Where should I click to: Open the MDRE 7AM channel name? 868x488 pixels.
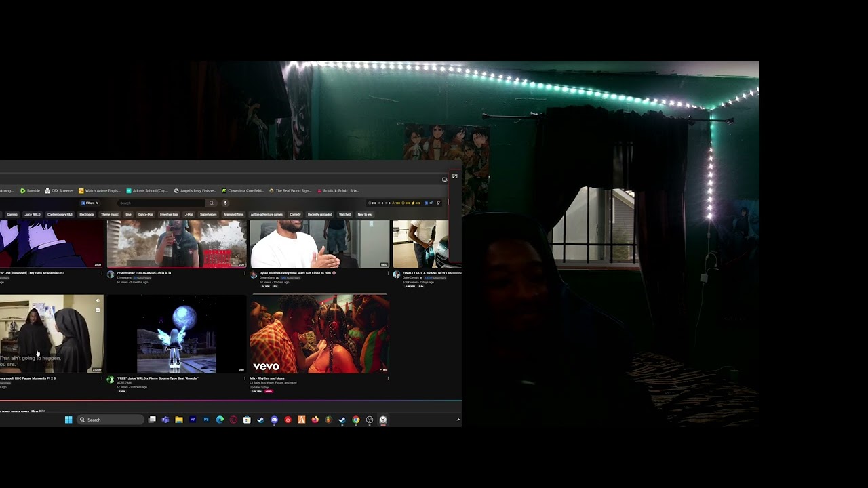click(124, 383)
